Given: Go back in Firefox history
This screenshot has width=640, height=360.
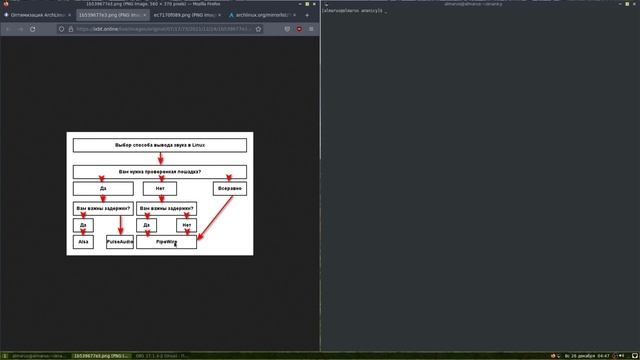Looking at the screenshot, I should (8, 29).
